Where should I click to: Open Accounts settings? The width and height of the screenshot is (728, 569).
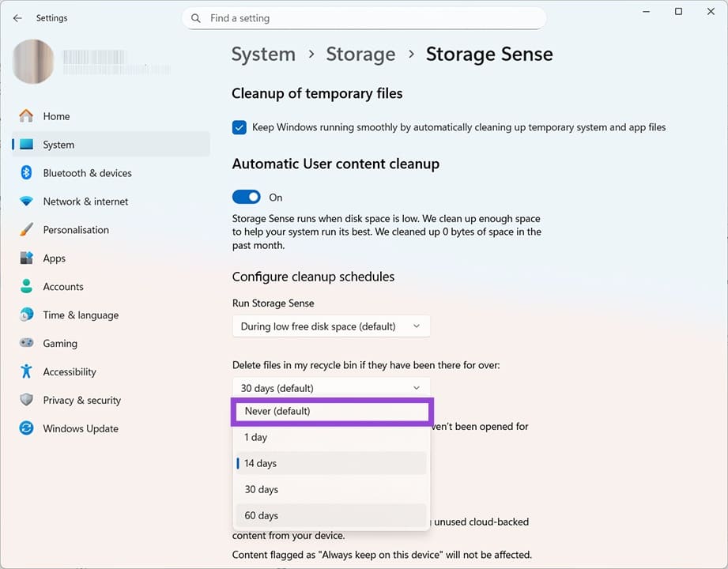coord(63,286)
